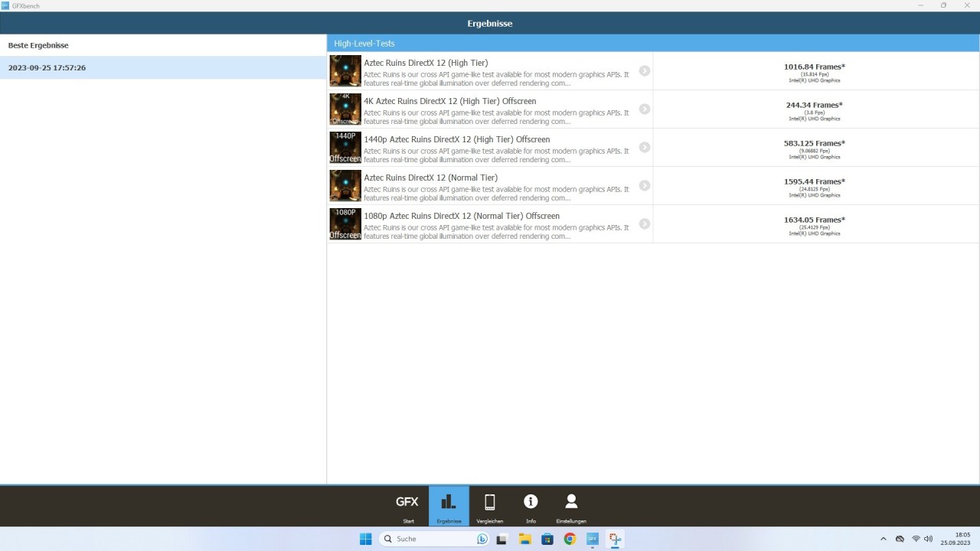Screen dimensions: 980x551
Task: Show hidden system tray icons
Action: [884, 539]
